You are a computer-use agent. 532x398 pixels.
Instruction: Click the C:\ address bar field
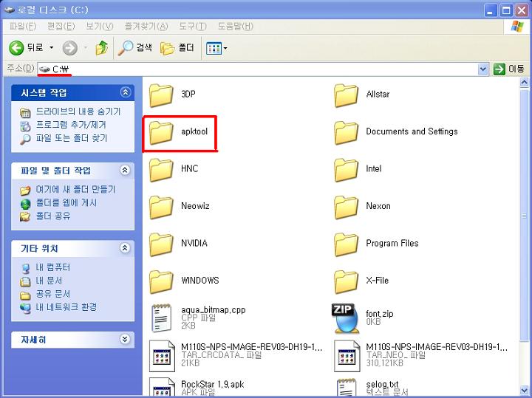point(259,69)
